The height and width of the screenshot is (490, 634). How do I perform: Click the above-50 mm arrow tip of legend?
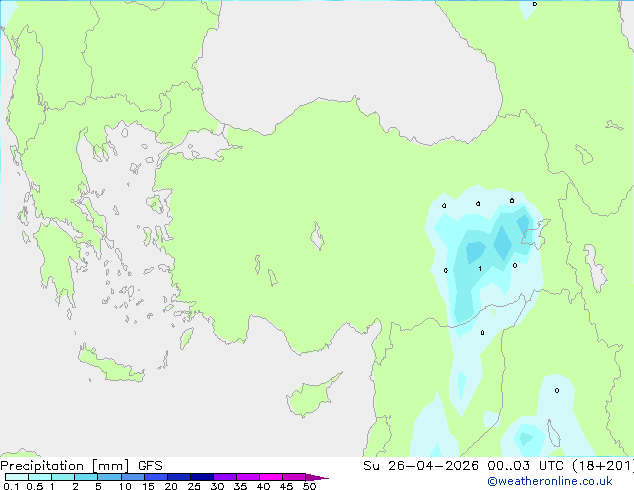(317, 477)
